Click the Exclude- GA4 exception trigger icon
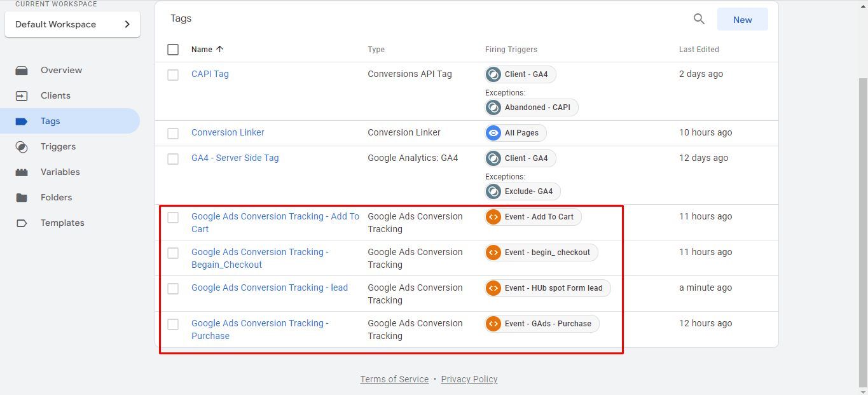Image resolution: width=868 pixels, height=395 pixels. (x=493, y=191)
